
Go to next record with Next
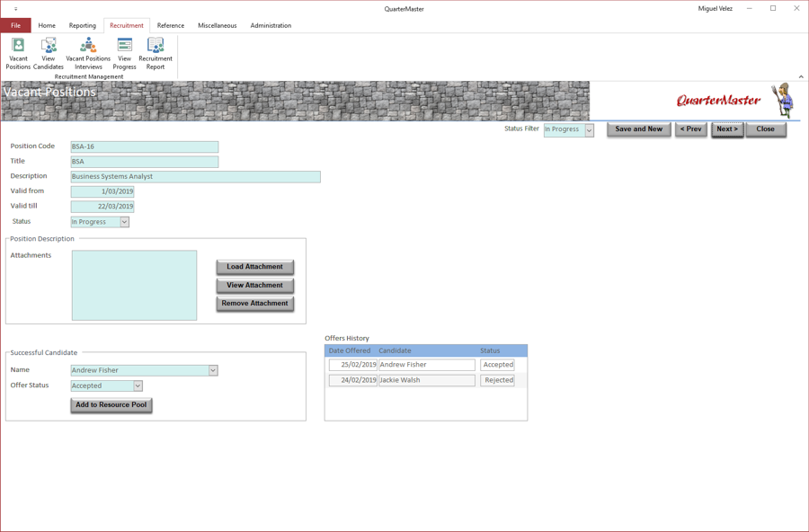tap(727, 129)
